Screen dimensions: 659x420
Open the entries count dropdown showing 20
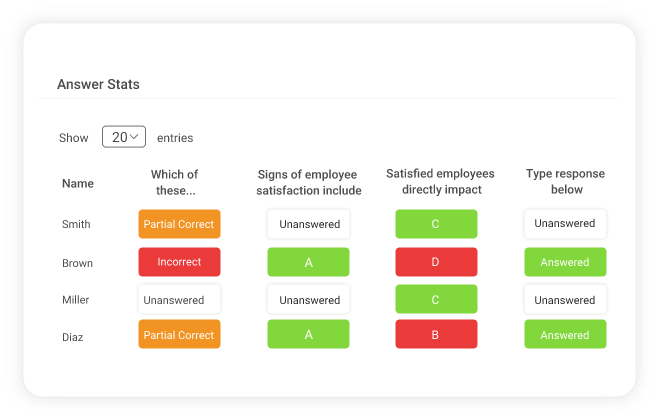pos(124,137)
